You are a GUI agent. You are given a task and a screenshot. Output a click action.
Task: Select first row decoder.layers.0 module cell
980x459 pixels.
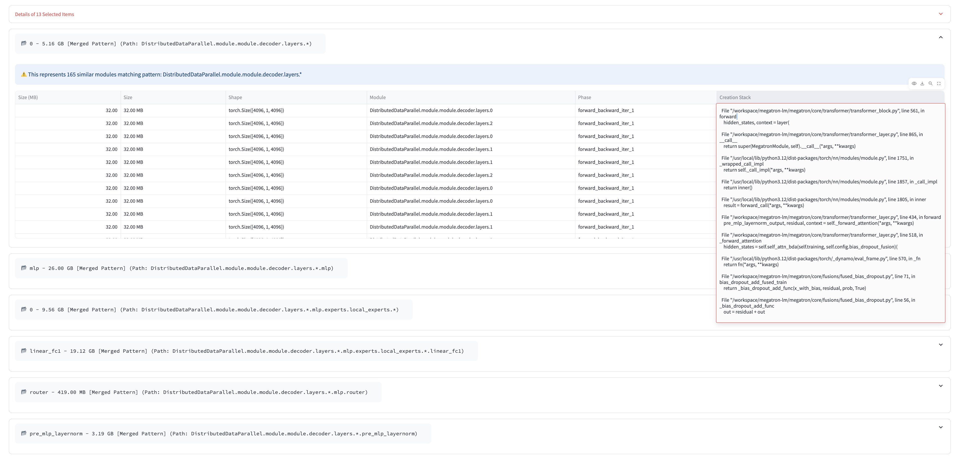[x=431, y=110]
